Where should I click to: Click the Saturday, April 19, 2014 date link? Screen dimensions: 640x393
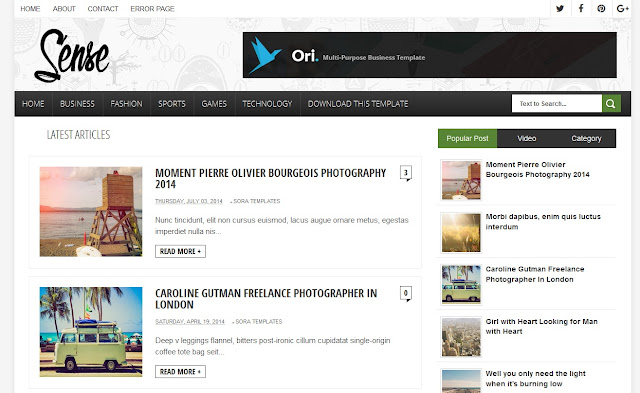click(x=190, y=322)
